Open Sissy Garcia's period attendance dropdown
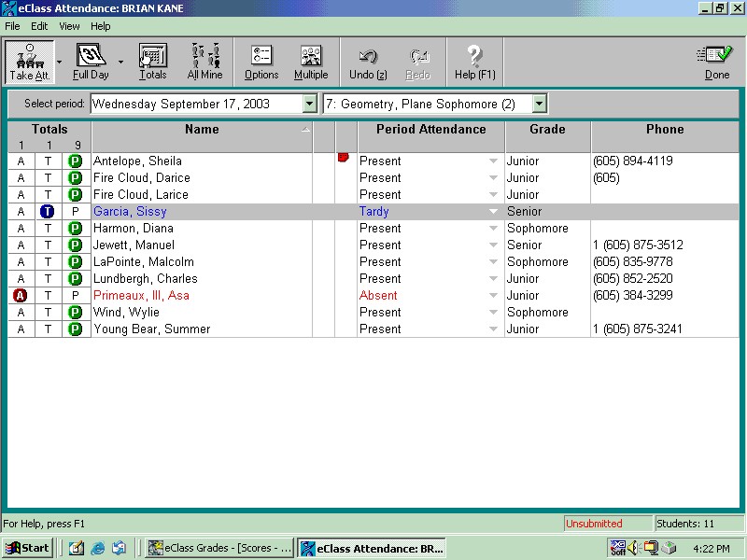747x560 pixels. 494,212
